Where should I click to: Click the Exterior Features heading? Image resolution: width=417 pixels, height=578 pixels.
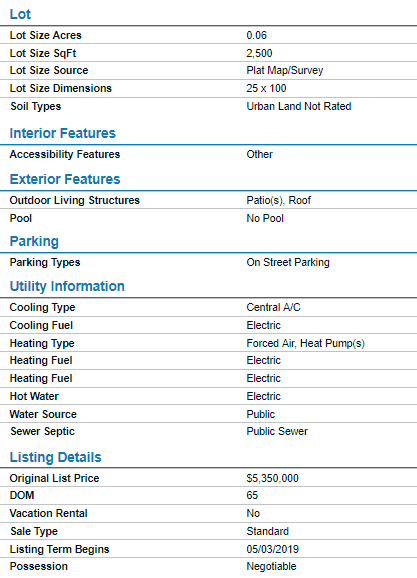[x=65, y=179]
